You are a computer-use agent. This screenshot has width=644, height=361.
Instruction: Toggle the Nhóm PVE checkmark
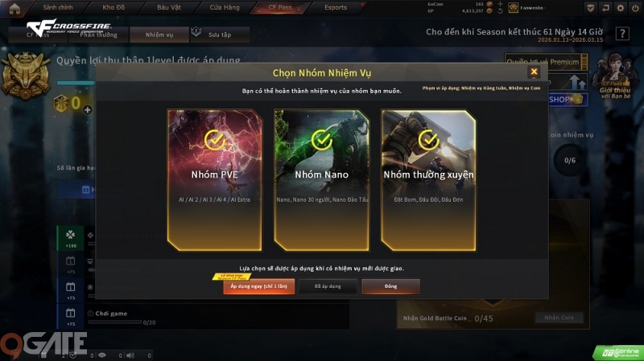[x=214, y=140]
